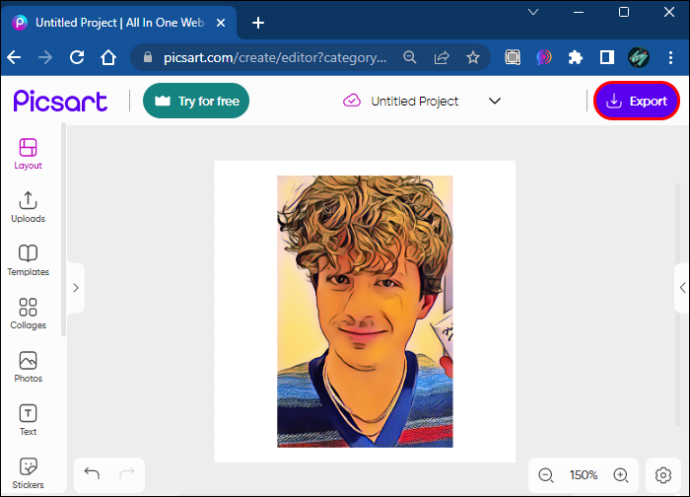Reload the current page
The height and width of the screenshot is (497, 690).
point(77,57)
